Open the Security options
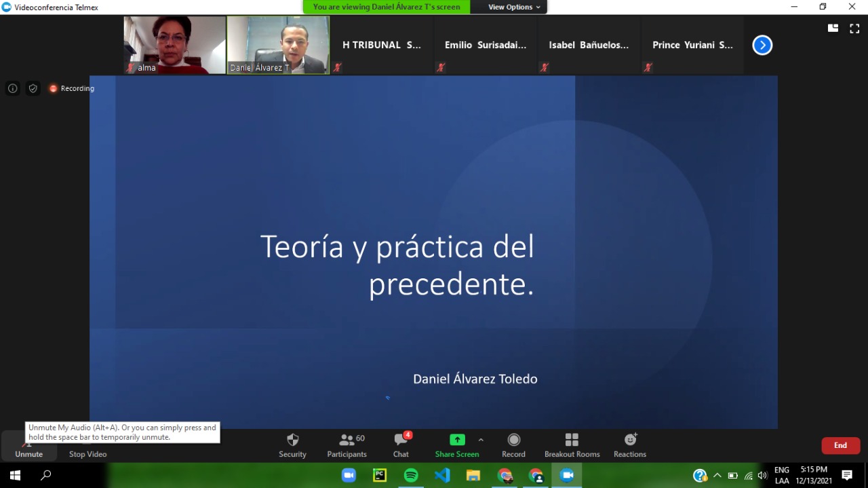Image resolution: width=868 pixels, height=488 pixels. tap(292, 446)
